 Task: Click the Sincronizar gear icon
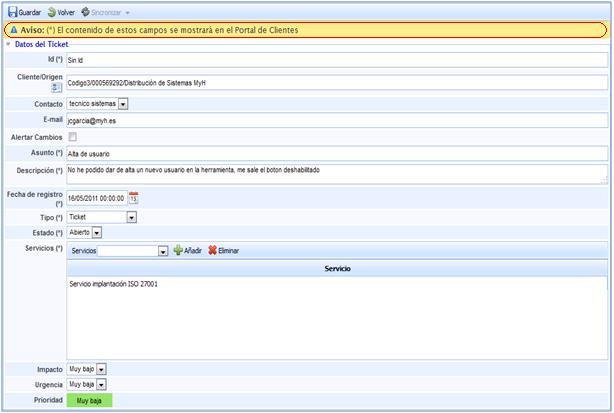(86, 12)
